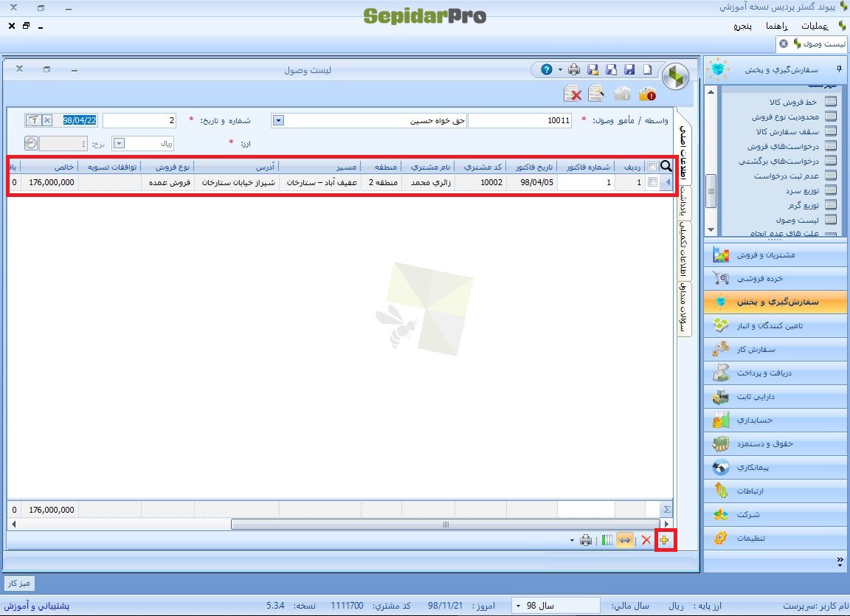Clear the date with the small X button

[47, 120]
